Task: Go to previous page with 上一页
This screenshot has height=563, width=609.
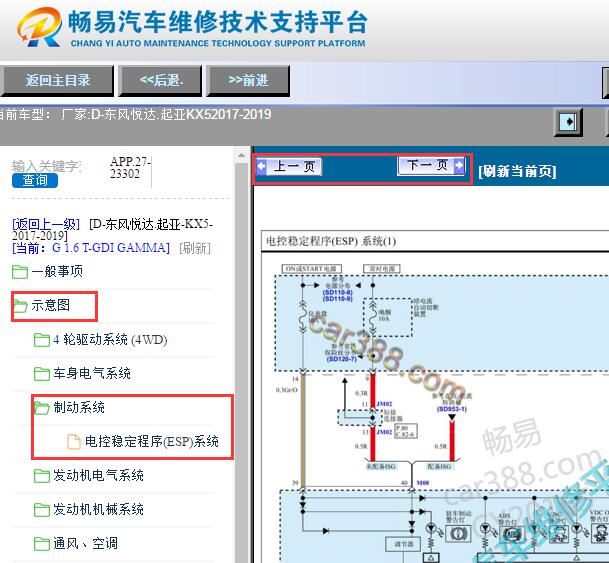Action: 289,167
